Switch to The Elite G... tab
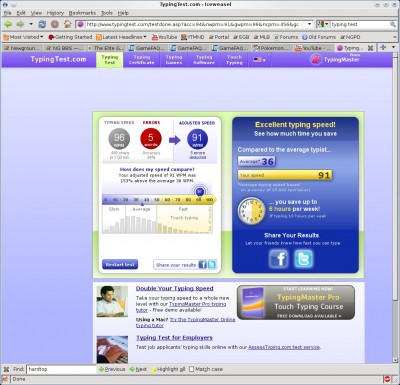 (106, 48)
